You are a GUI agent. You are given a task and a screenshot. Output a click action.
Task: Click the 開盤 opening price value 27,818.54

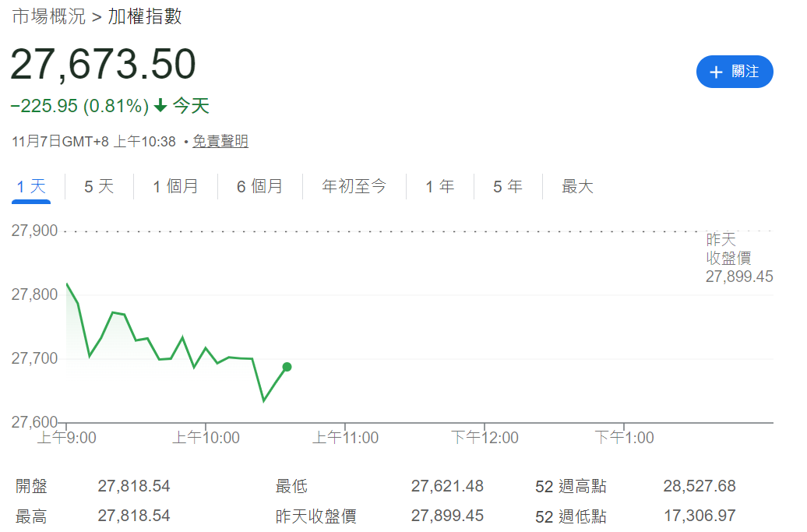[134, 485]
